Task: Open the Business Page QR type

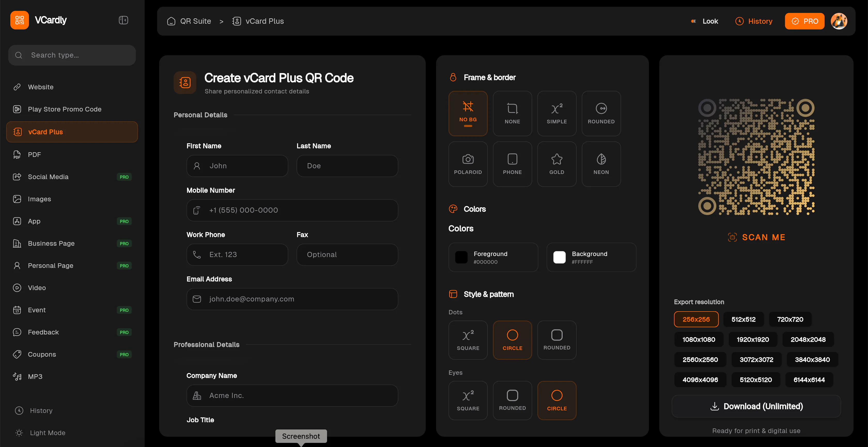Action: tap(72, 243)
